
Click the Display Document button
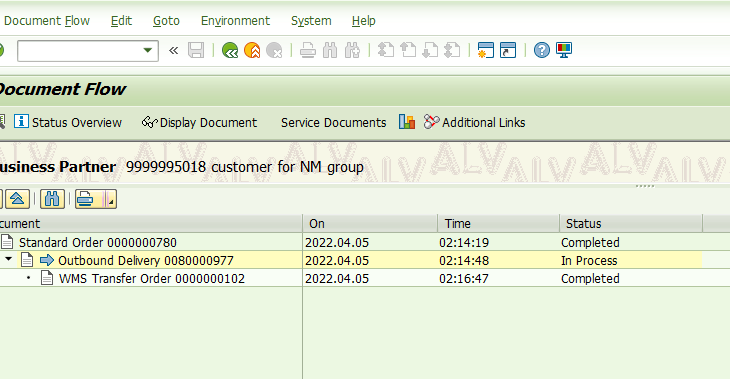point(199,122)
